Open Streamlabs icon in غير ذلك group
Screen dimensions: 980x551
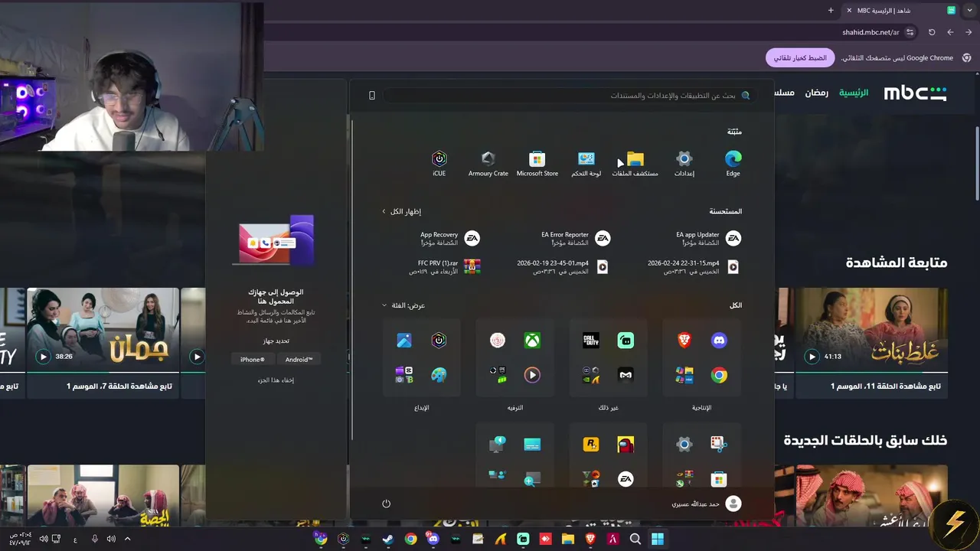[x=626, y=341]
